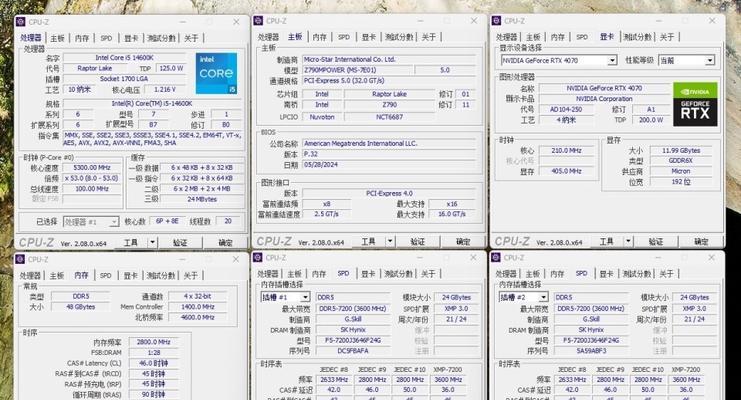
Task: Minimize the Z790MPOWER mainboard window
Action: (x=421, y=21)
